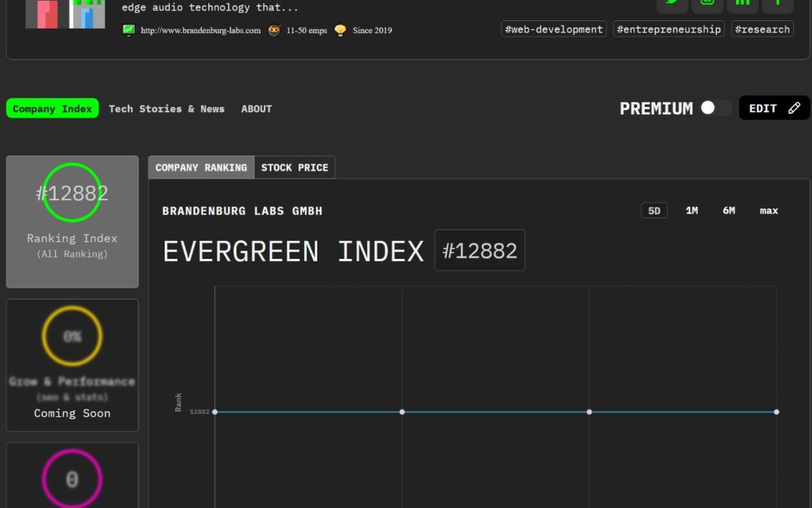Select the 6M time range
This screenshot has width=812, height=508.
click(729, 211)
